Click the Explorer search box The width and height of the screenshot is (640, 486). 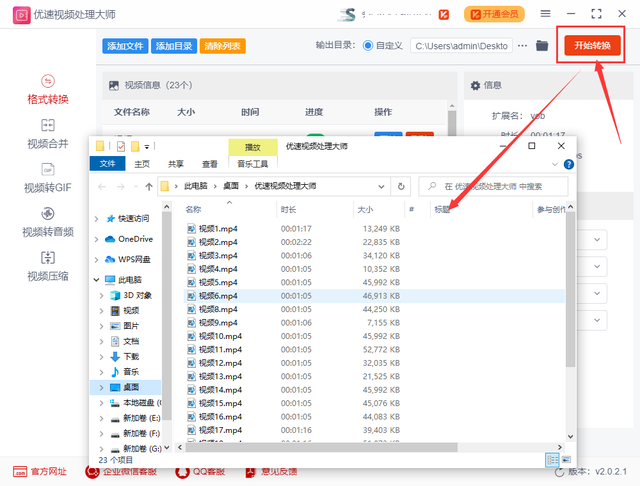click(x=493, y=186)
